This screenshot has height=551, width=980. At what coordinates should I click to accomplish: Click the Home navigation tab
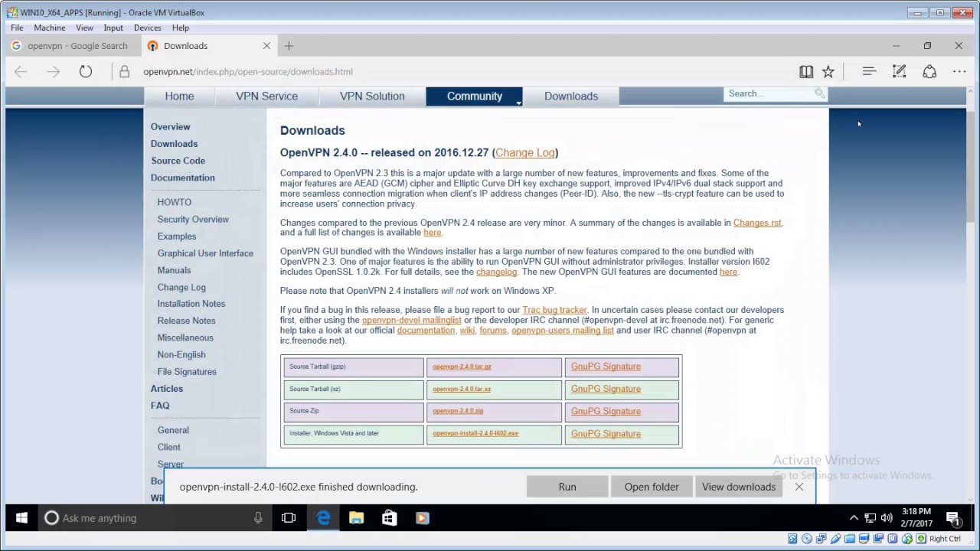click(x=179, y=96)
